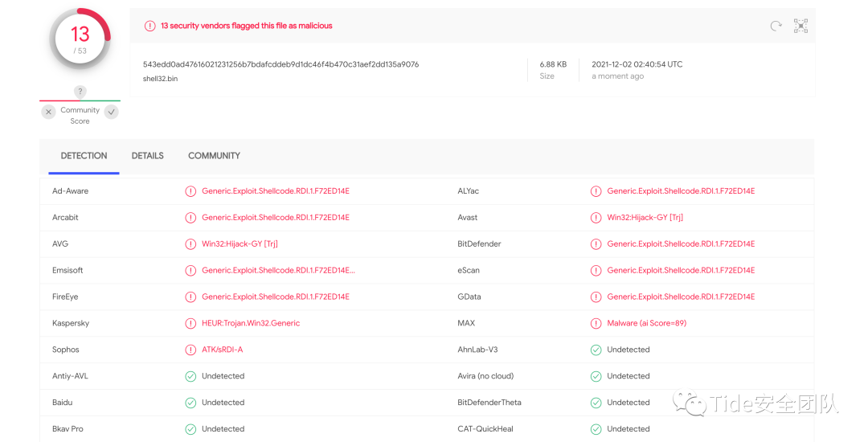This screenshot has width=868, height=442.
Task: Click the FireEye vendor name
Action: tap(65, 297)
